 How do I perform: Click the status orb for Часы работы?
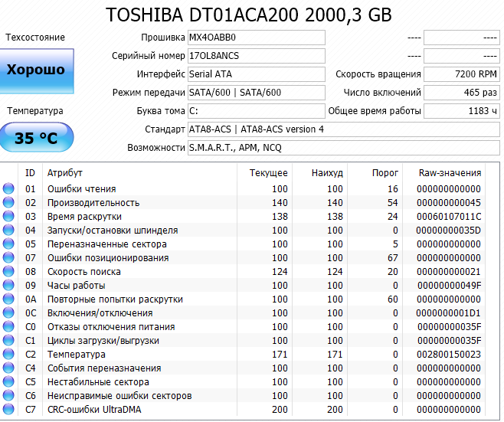pos(8,285)
